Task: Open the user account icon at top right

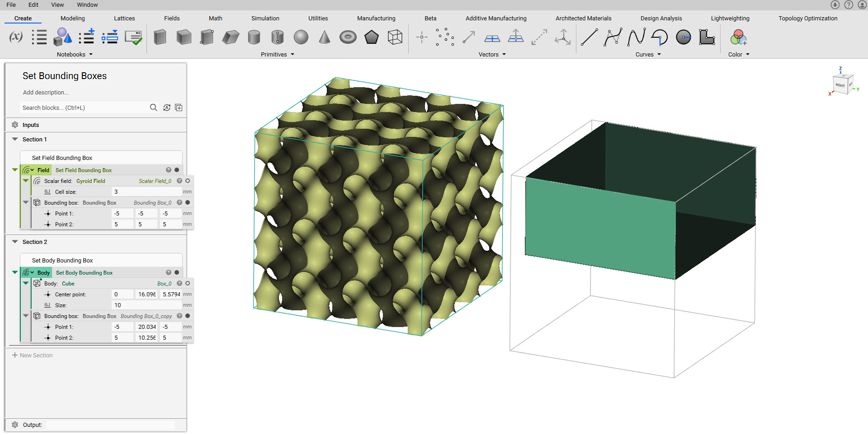Action: point(862,5)
